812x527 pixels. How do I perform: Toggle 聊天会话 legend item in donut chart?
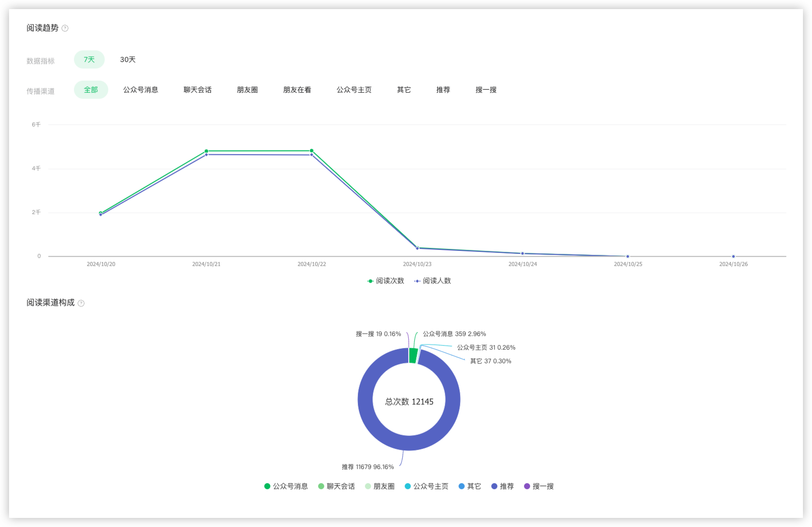(x=336, y=486)
